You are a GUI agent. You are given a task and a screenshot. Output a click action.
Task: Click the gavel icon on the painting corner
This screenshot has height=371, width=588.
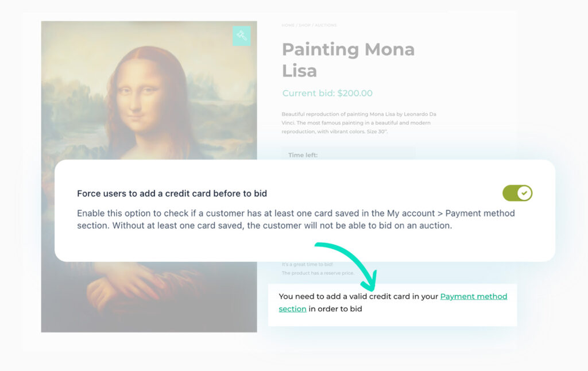(241, 36)
